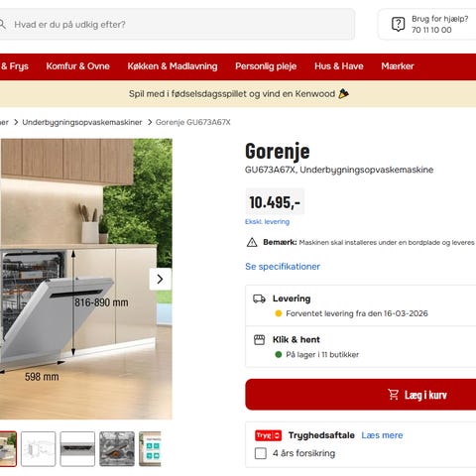Select the technical drawing thumbnail
This screenshot has height=476, width=476.
(39, 449)
